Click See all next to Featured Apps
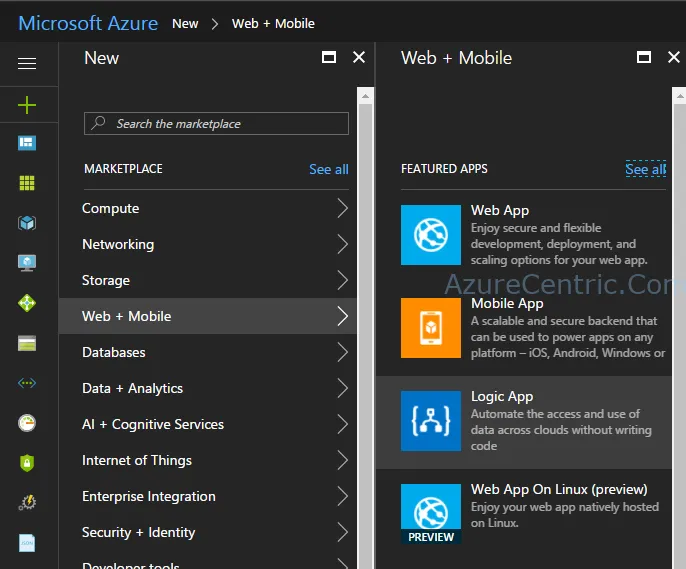Image resolution: width=686 pixels, height=569 pixels. point(645,169)
